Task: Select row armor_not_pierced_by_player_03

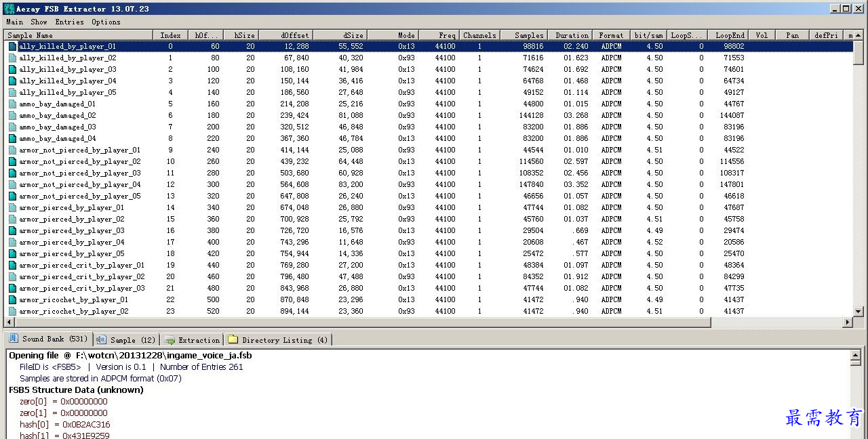Action: [x=430, y=173]
